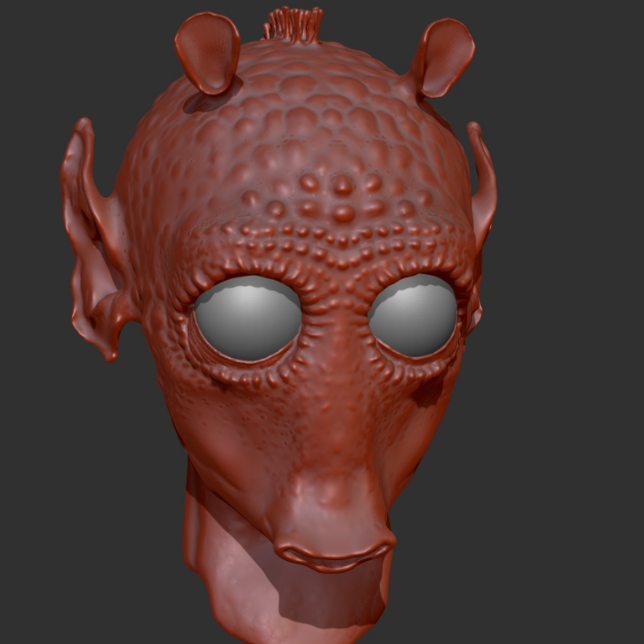
Task: Click the large pointed ear on viewer's left
Action: pyautogui.click(x=97, y=240)
